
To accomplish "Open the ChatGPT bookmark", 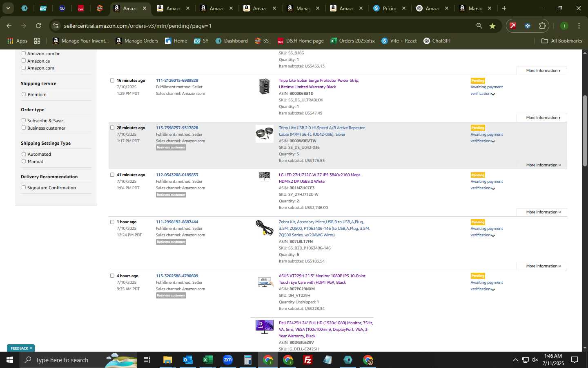I will pos(437,41).
